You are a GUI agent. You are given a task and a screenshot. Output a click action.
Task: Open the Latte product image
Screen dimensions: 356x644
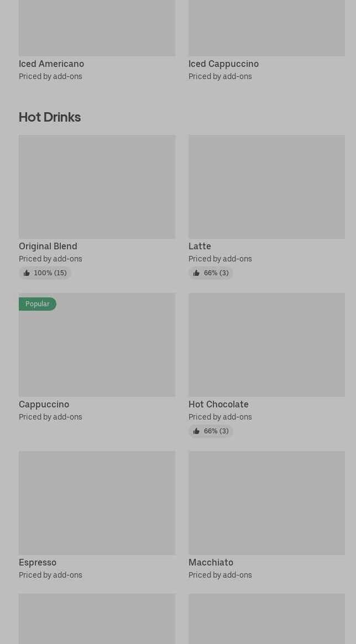266,187
